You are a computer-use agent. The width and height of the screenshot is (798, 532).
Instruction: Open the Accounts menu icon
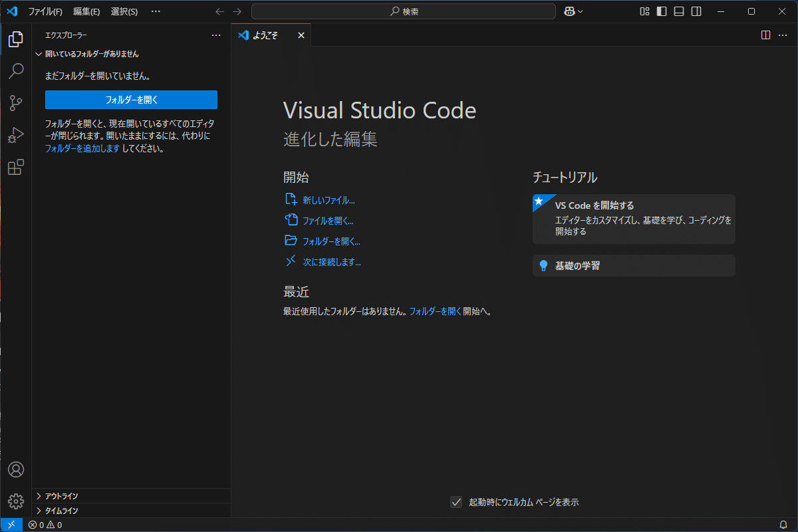click(16, 469)
